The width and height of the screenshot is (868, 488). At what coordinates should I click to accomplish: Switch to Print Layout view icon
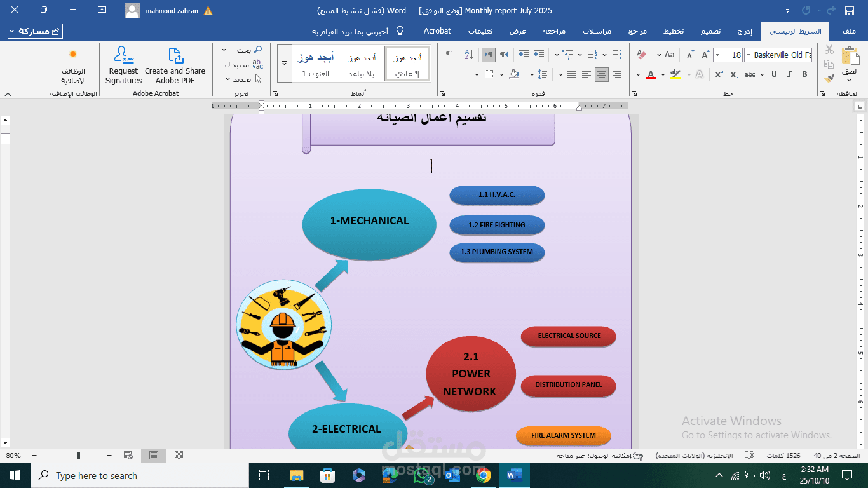pyautogui.click(x=154, y=456)
